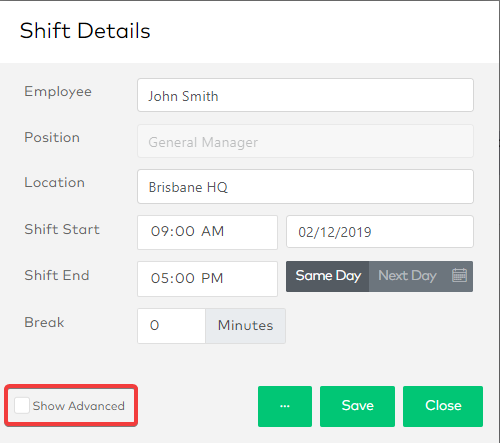Click the Shift Details dialog title
This screenshot has width=500, height=443.
85,31
